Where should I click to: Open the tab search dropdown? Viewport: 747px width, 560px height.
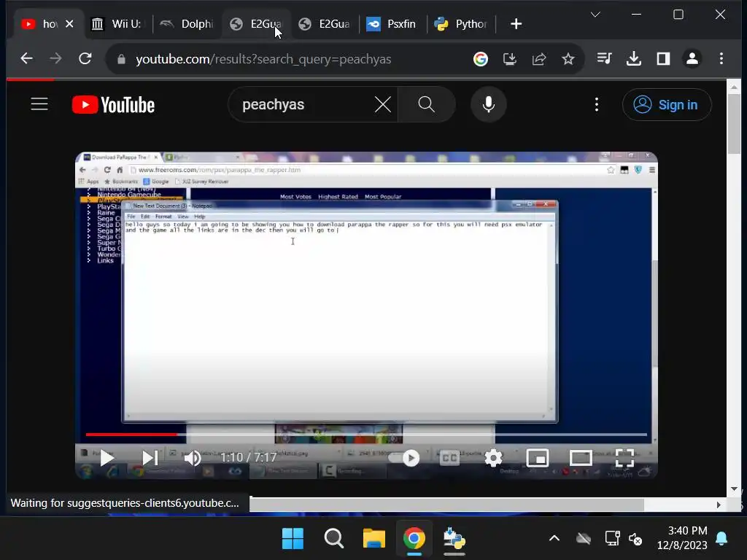point(595,15)
